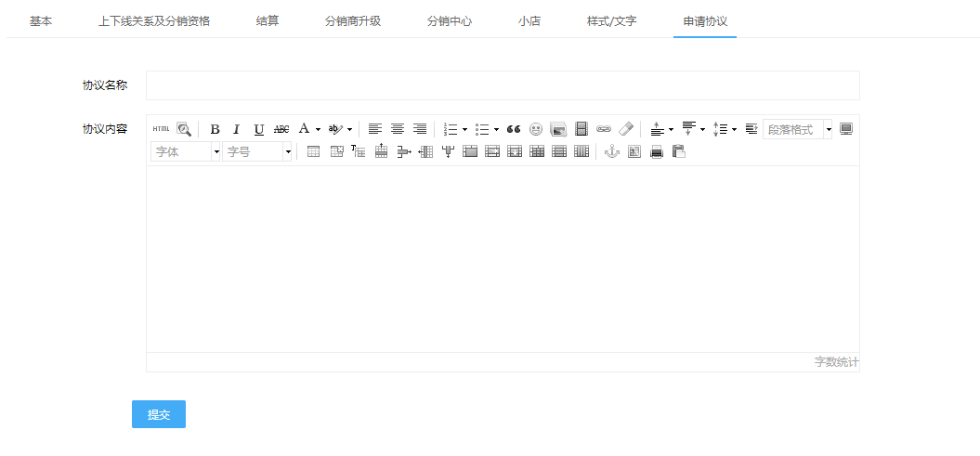Apply font color with the A icon

click(304, 129)
